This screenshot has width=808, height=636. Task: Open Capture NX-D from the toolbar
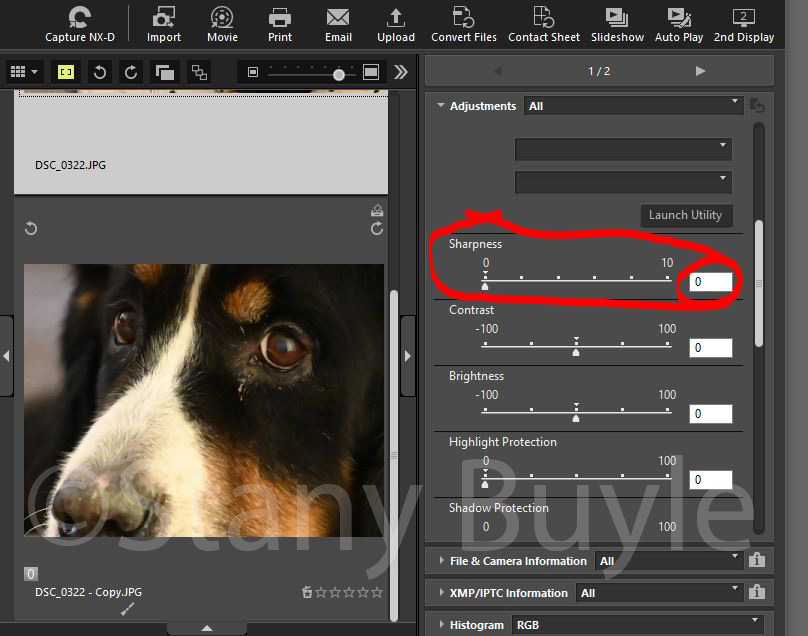(x=79, y=24)
